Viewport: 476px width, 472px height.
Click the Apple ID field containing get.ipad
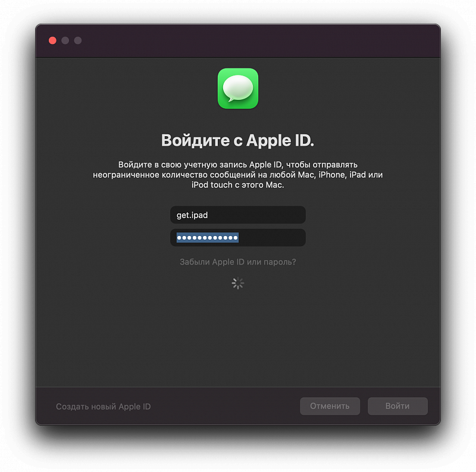(237, 215)
